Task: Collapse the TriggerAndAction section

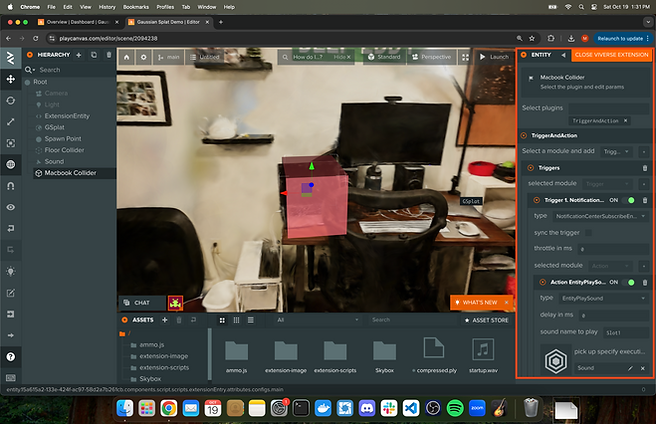Action: (523, 134)
